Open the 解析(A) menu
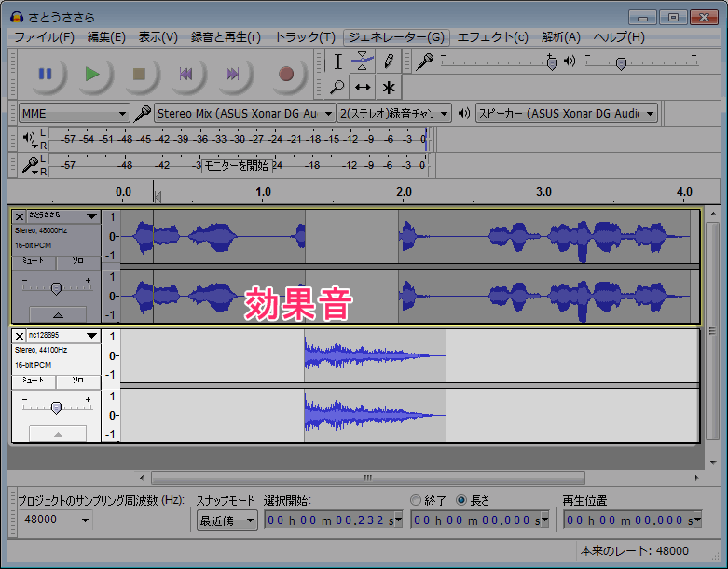 click(x=560, y=37)
